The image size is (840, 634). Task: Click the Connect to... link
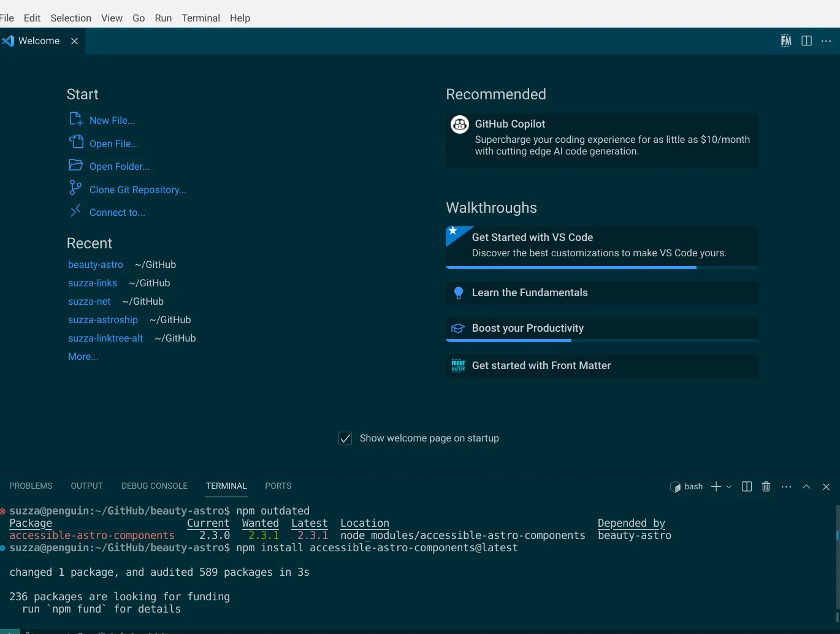pos(117,213)
